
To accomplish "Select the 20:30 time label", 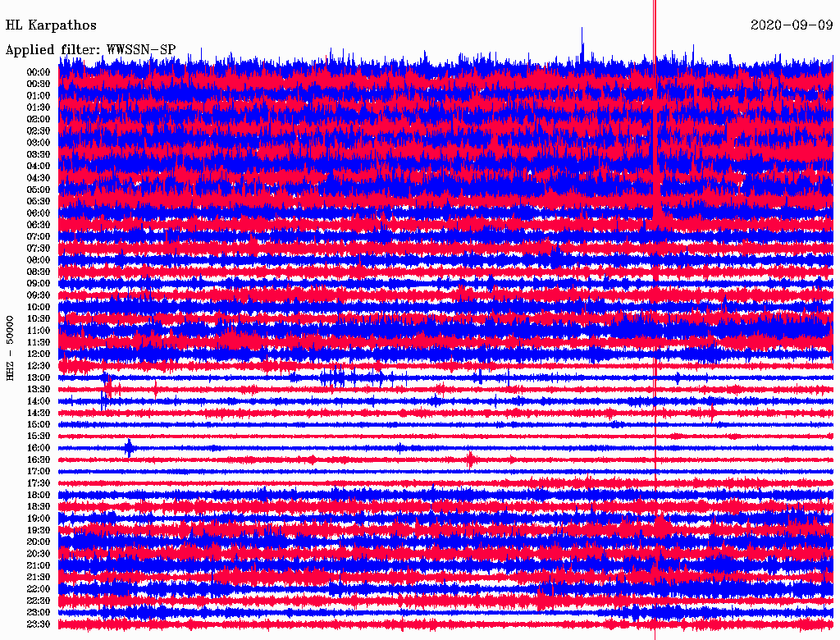I will tap(39, 554).
